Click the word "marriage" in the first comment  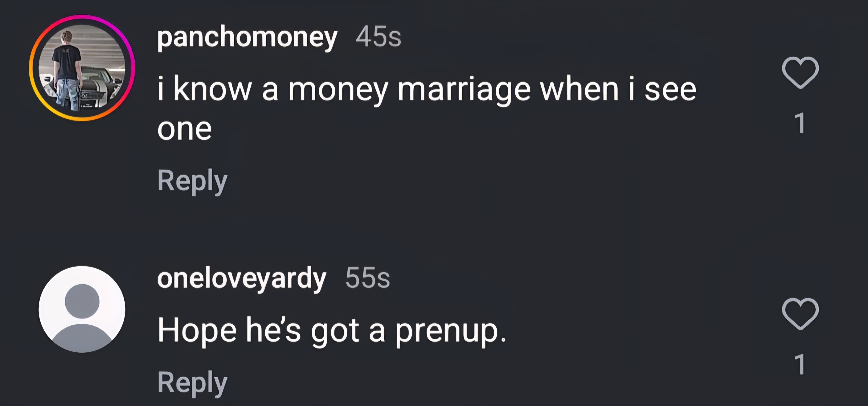pyautogui.click(x=464, y=90)
